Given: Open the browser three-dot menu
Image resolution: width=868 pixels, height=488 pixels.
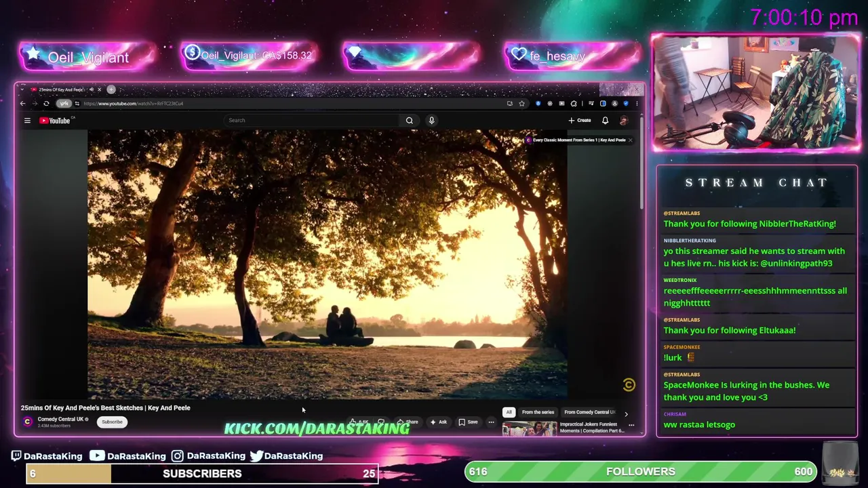Looking at the screenshot, I should click(x=637, y=104).
